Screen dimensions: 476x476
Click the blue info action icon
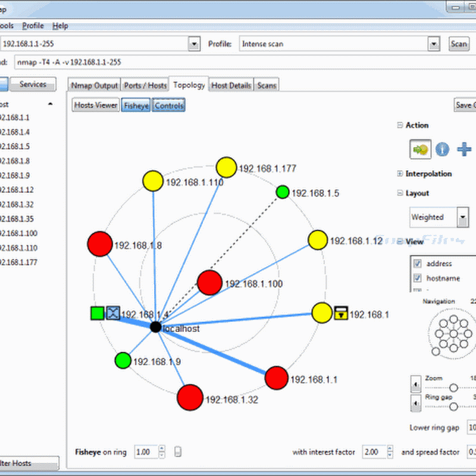click(442, 149)
